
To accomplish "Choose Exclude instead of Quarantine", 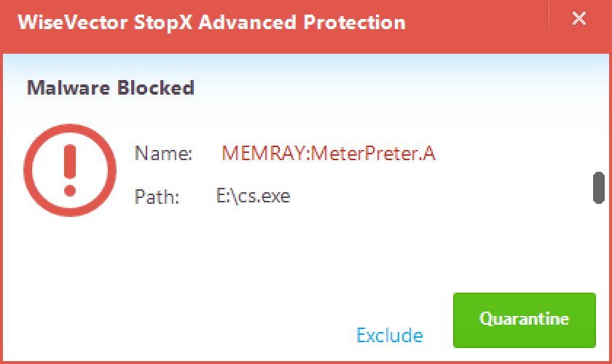I will tap(390, 335).
